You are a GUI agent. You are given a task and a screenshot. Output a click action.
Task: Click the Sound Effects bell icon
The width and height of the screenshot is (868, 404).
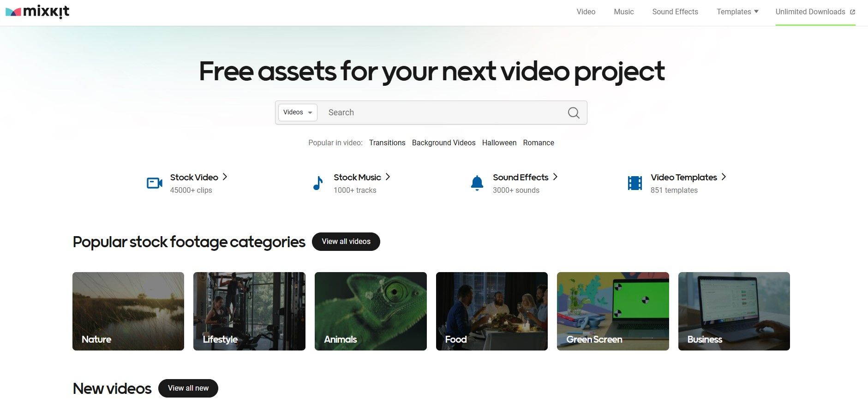click(477, 183)
